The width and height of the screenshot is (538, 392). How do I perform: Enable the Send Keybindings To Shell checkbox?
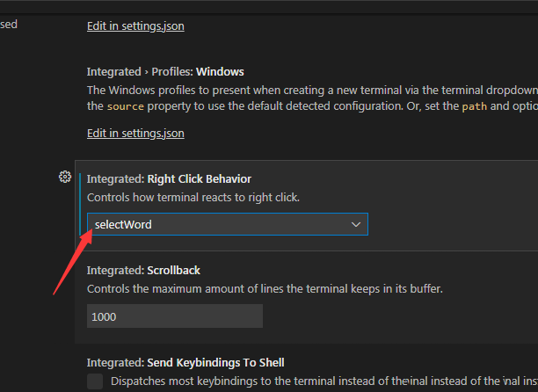click(95, 381)
